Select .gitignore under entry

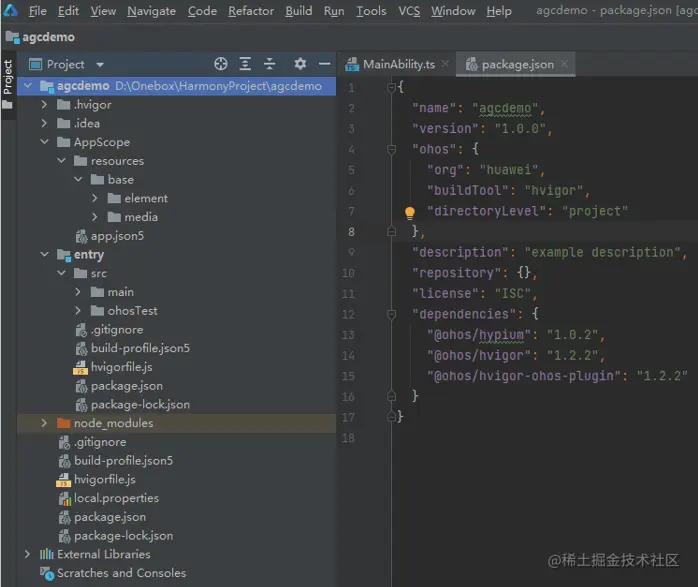[x=117, y=329]
